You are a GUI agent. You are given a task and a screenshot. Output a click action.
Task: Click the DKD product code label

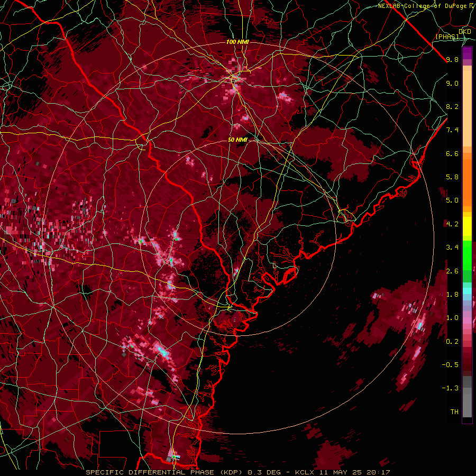465,32
